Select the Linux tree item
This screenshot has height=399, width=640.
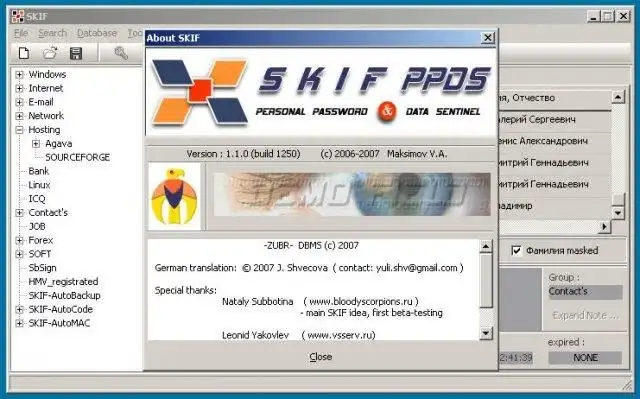point(39,185)
